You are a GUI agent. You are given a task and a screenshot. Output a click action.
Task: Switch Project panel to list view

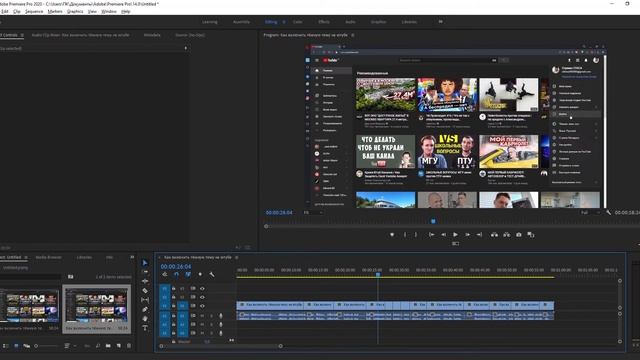click(6, 346)
